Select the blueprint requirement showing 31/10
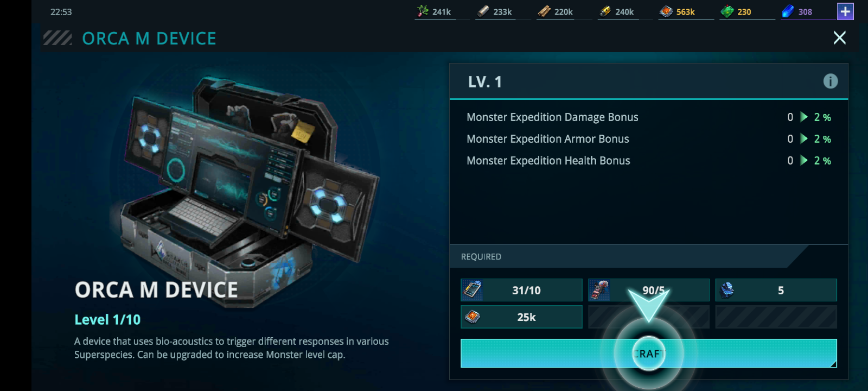This screenshot has width=868, height=391. point(521,290)
